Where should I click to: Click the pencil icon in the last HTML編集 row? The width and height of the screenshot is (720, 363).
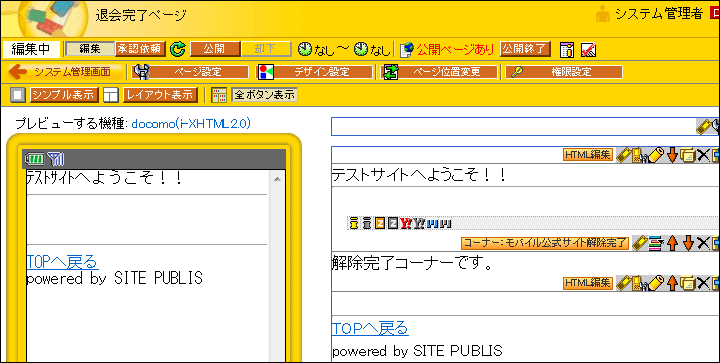pyautogui.click(x=657, y=283)
